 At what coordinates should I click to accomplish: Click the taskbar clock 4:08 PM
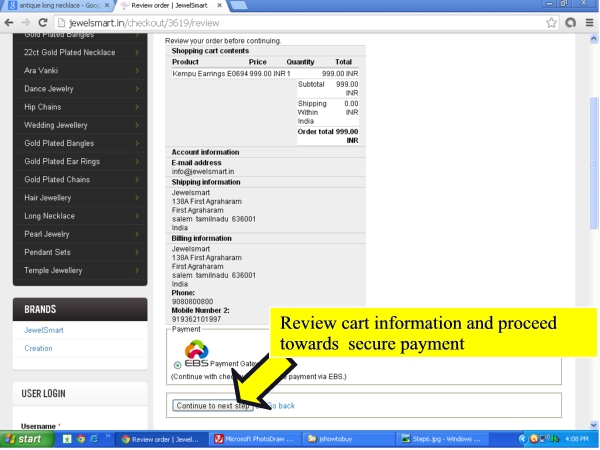(x=577, y=439)
